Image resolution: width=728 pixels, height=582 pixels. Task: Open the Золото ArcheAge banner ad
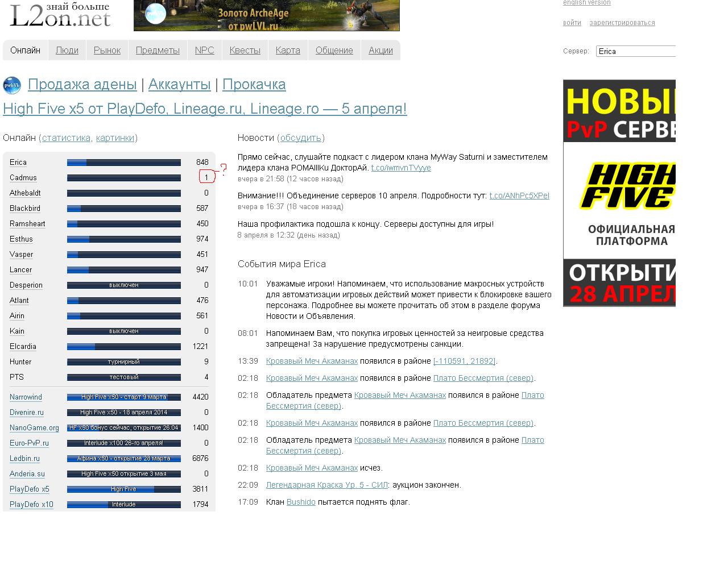[267, 15]
